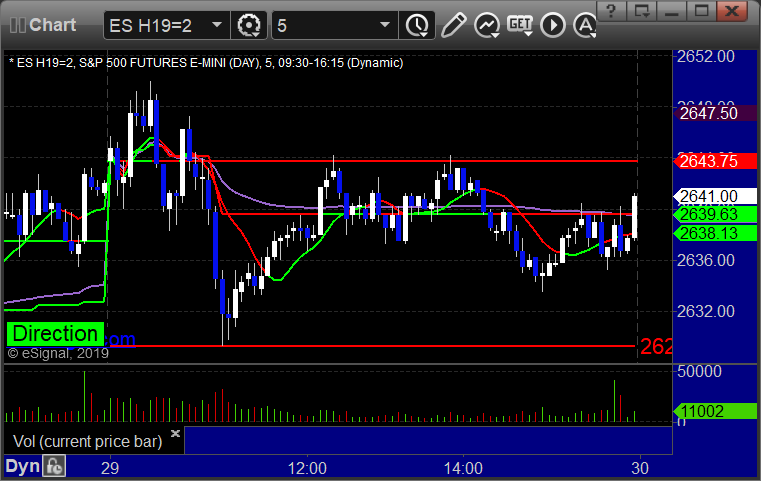Open the studies line chart icon

tap(487, 25)
